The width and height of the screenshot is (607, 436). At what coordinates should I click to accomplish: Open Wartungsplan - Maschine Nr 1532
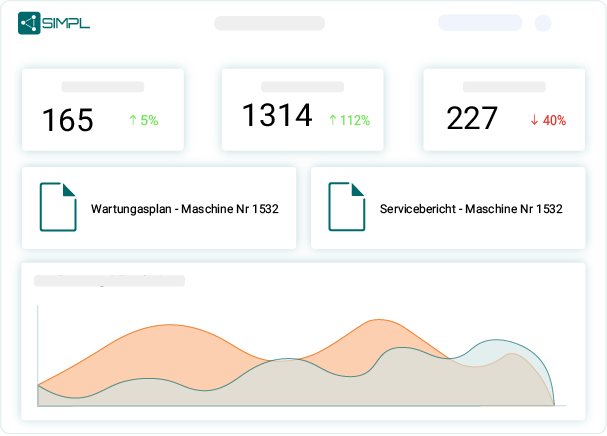tap(184, 209)
